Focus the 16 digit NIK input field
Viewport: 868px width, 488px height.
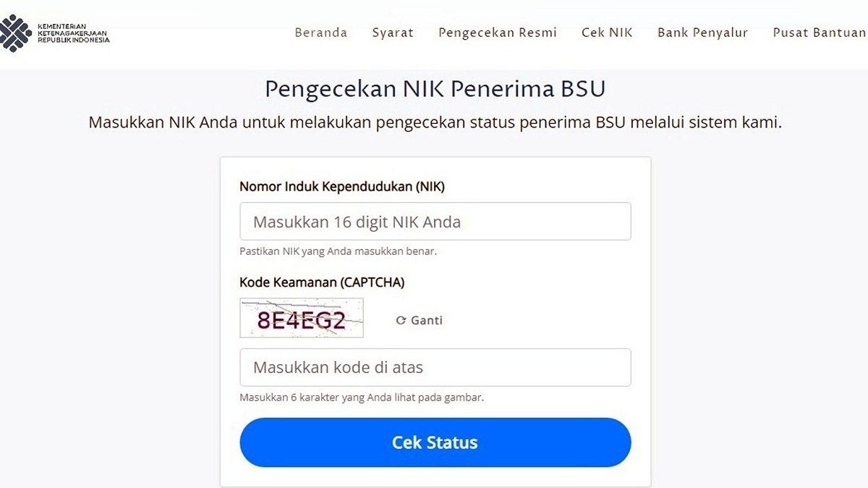[435, 222]
